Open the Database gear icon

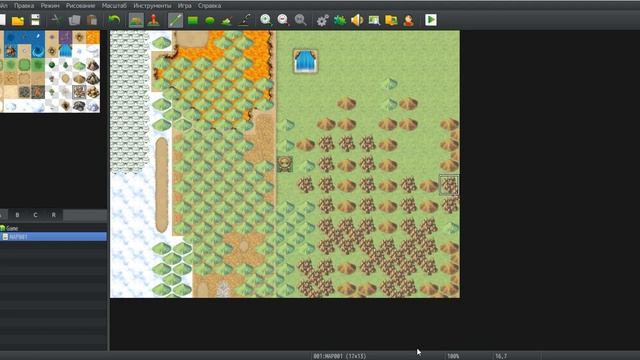pos(322,20)
